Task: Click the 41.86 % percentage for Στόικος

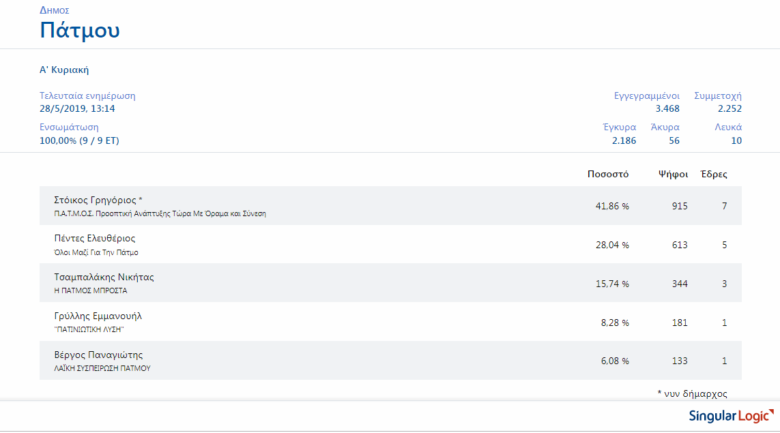Action: pos(612,206)
